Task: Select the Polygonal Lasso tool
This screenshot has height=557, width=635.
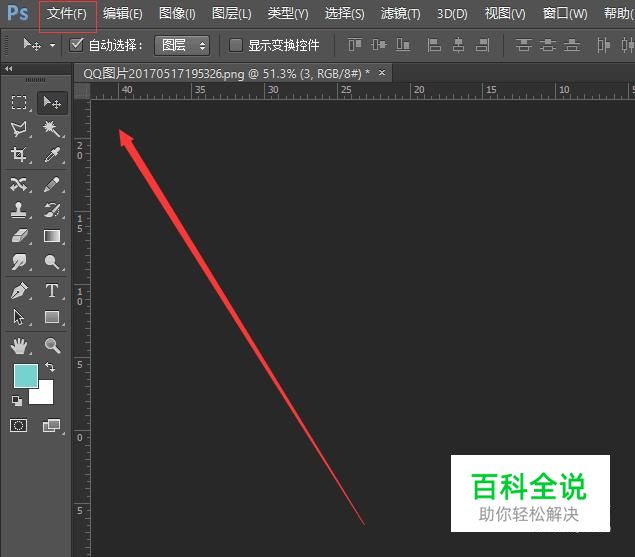Action: 19,129
